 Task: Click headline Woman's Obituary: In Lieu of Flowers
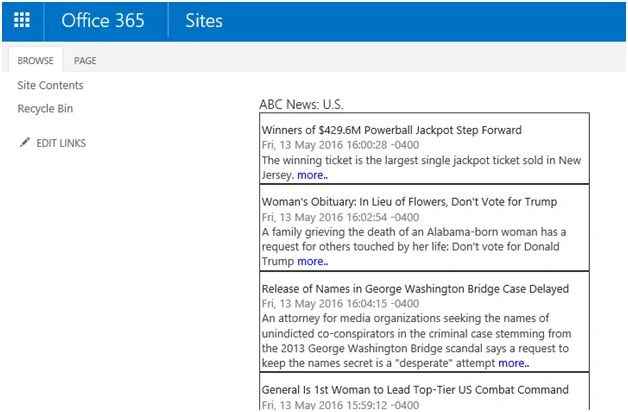409,202
